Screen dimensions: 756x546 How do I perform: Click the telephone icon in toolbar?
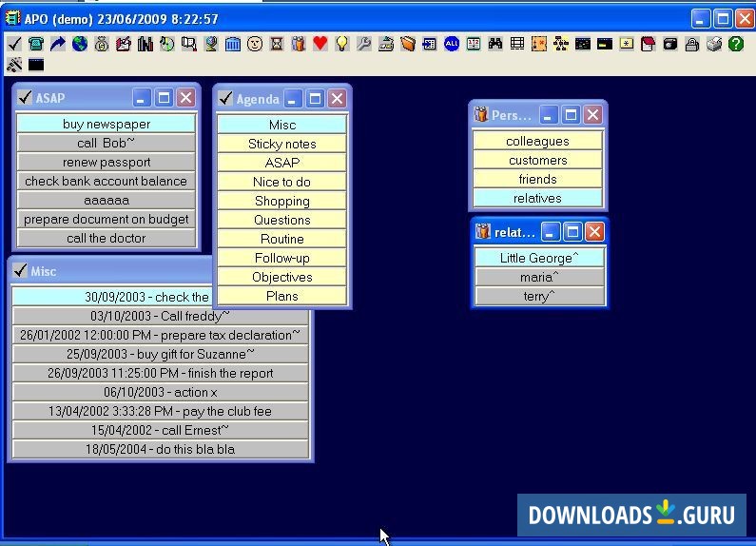35,44
